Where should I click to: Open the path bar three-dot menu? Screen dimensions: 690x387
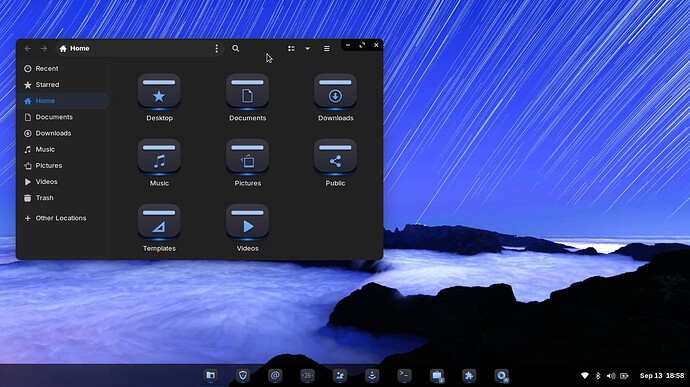tap(217, 48)
